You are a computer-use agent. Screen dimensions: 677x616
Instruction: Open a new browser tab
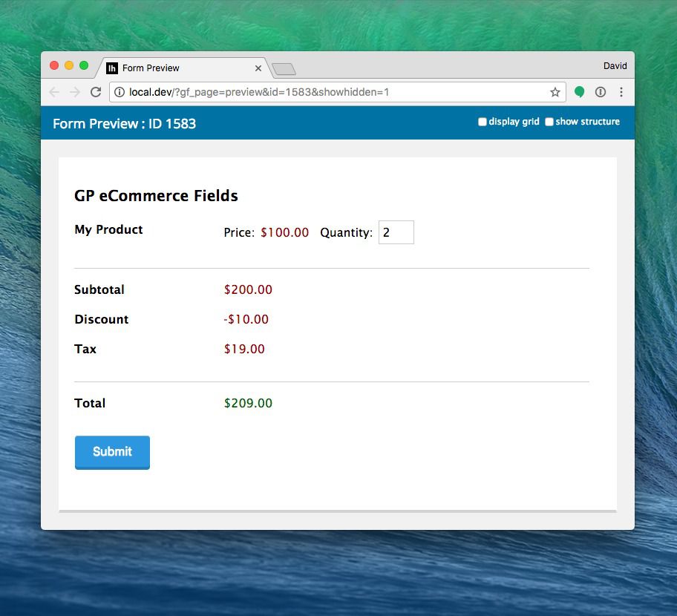click(x=284, y=69)
